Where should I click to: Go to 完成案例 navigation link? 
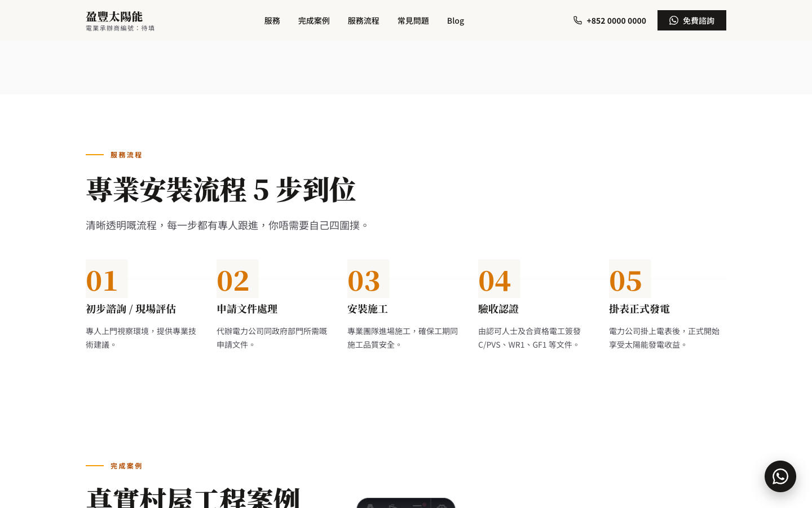coord(314,20)
